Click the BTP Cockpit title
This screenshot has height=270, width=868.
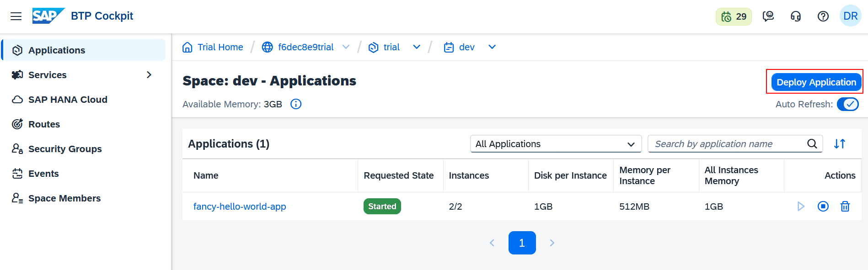click(102, 16)
